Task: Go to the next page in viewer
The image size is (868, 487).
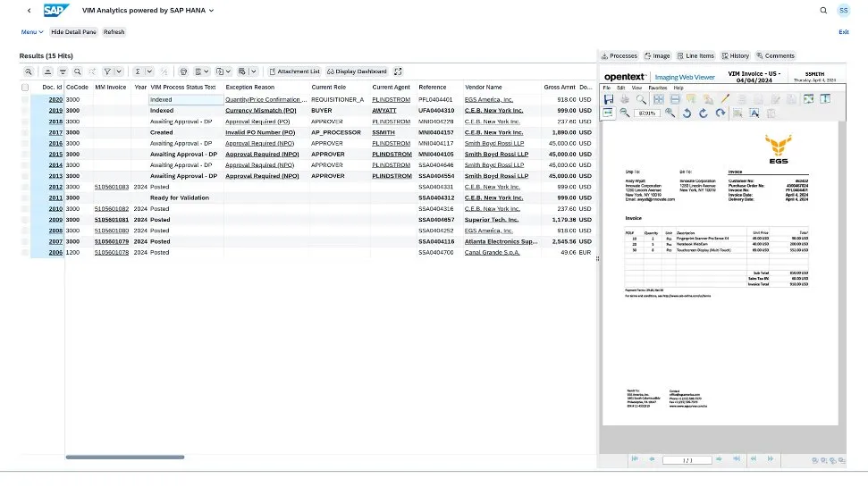Action: 719,459
